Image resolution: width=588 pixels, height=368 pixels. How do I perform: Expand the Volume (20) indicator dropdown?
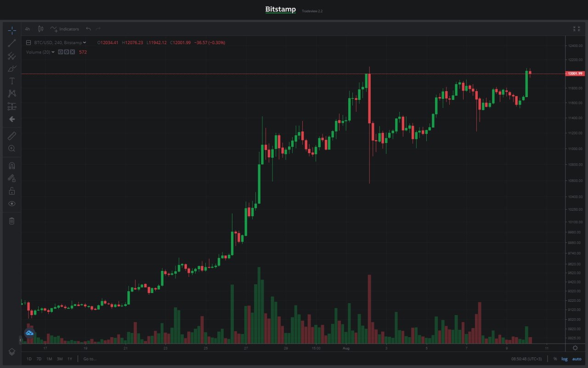pyautogui.click(x=53, y=52)
